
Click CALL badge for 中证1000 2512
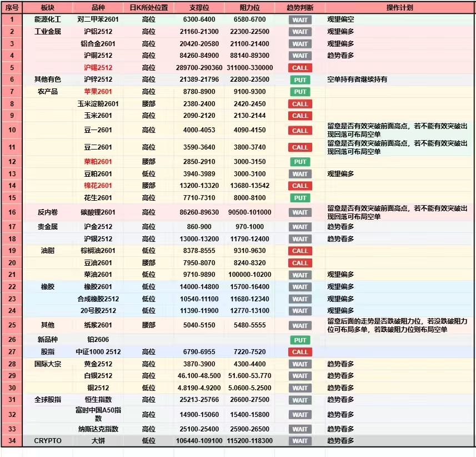[x=300, y=352]
